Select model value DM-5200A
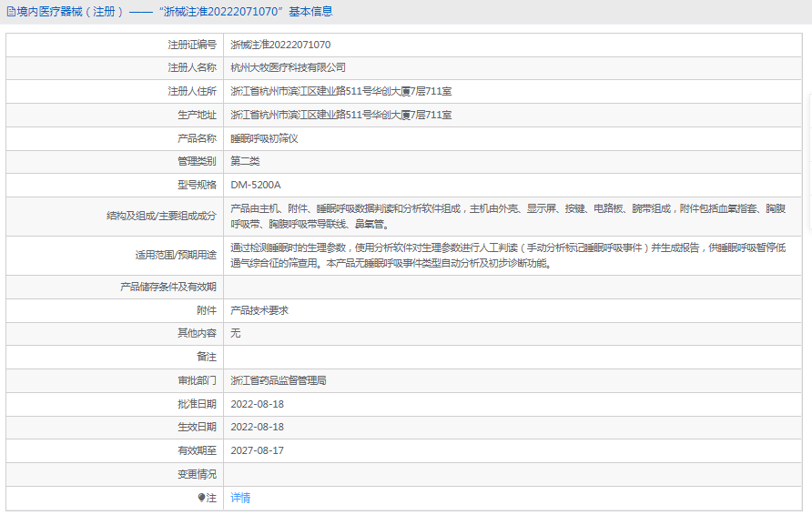Screen dimensions: 812x515 click(256, 185)
